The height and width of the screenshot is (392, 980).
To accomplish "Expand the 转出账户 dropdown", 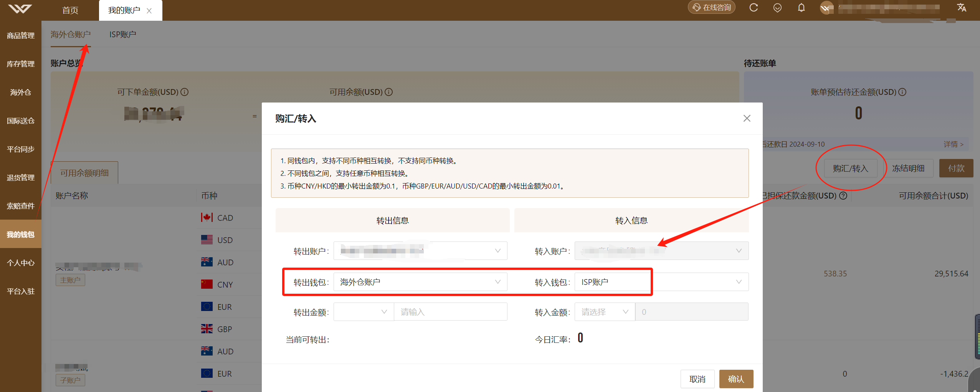I will click(420, 251).
